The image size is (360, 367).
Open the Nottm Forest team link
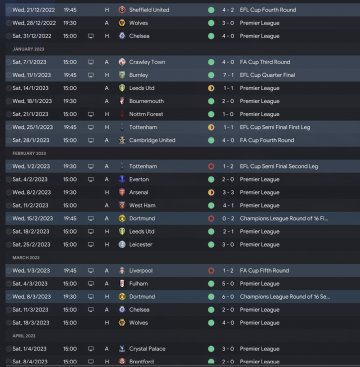(x=146, y=114)
